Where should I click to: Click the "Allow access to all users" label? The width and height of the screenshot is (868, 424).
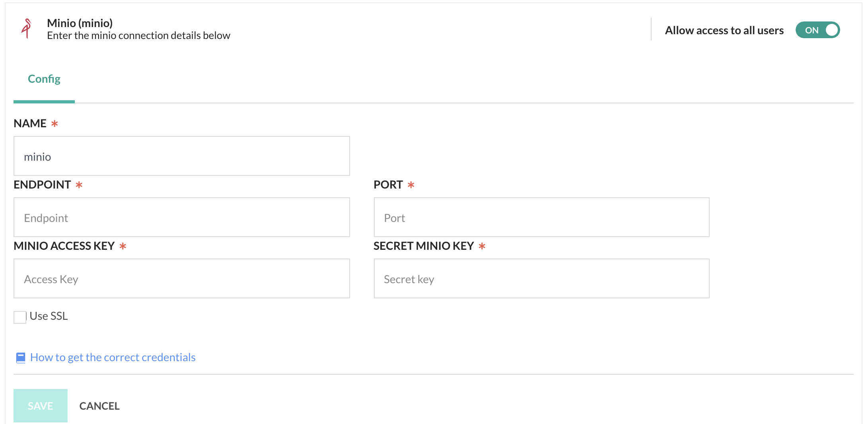[724, 30]
